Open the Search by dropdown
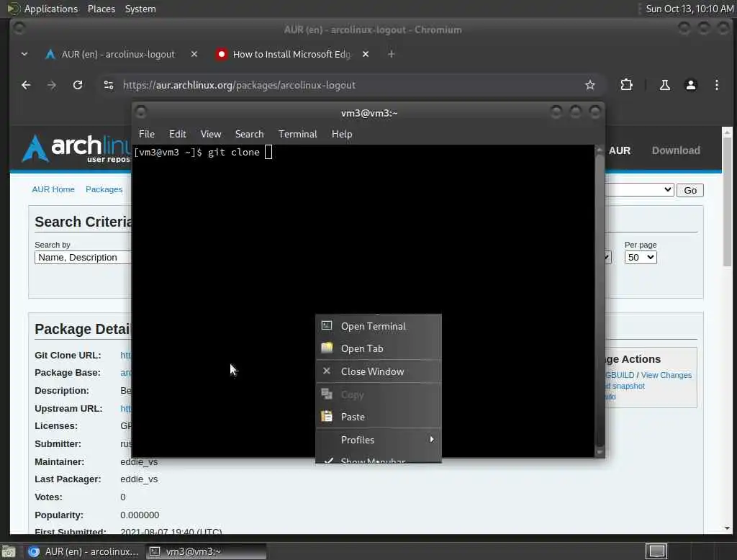The image size is (737, 560). click(83, 258)
